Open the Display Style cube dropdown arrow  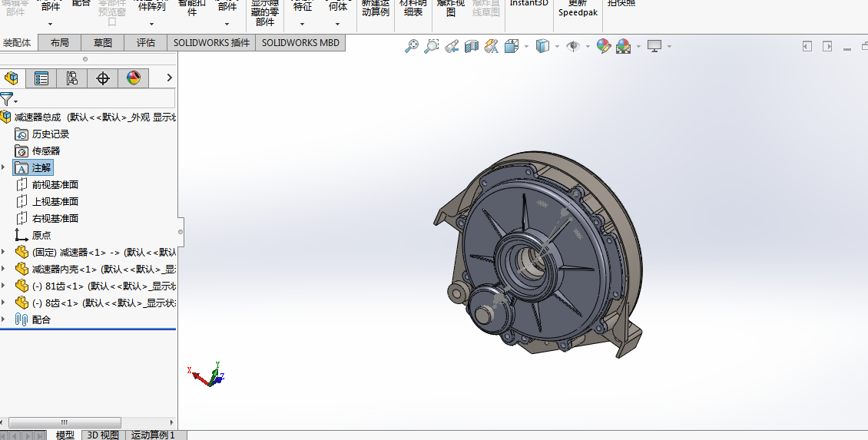[557, 47]
